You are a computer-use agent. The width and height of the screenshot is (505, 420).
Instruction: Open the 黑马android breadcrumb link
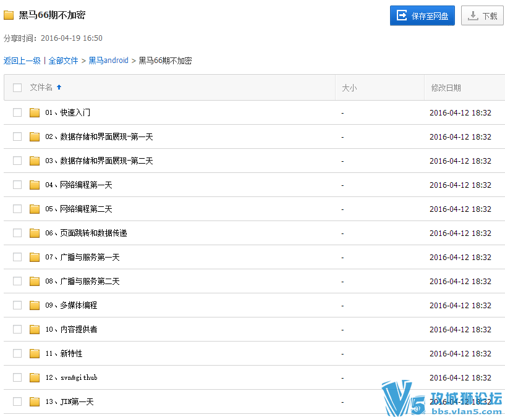point(109,61)
